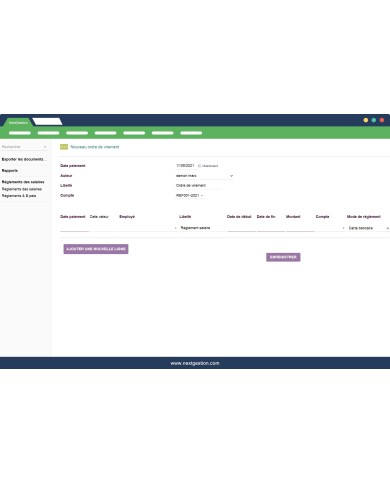Viewport: 390px width, 484px height.
Task: Click the Date de début input in the table row
Action: coord(241,228)
